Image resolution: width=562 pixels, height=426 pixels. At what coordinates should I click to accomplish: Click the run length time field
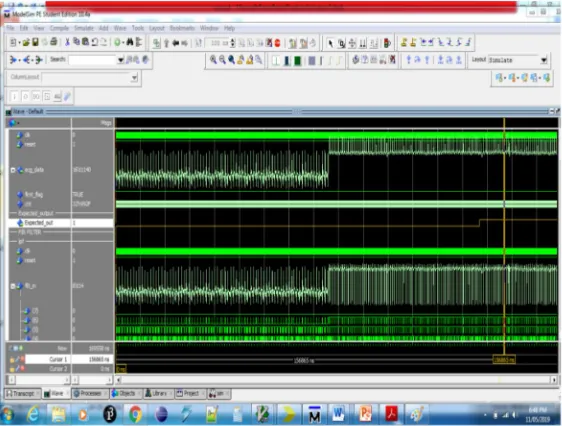point(217,43)
